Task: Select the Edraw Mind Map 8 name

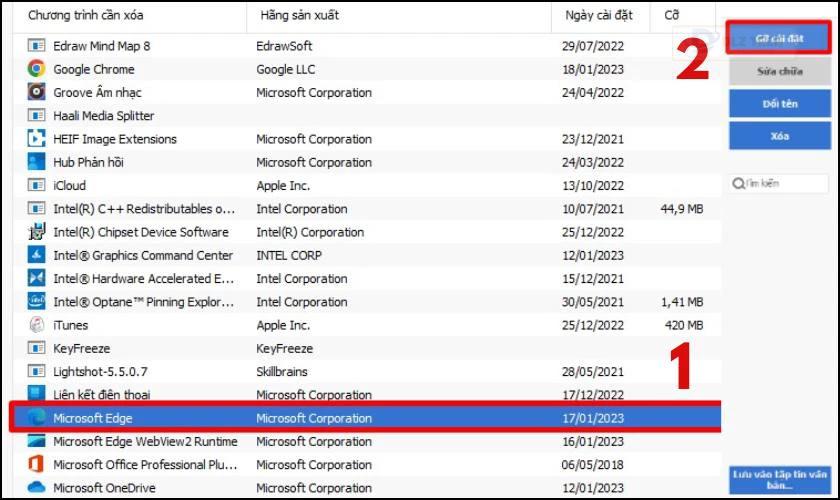Action: (102, 46)
